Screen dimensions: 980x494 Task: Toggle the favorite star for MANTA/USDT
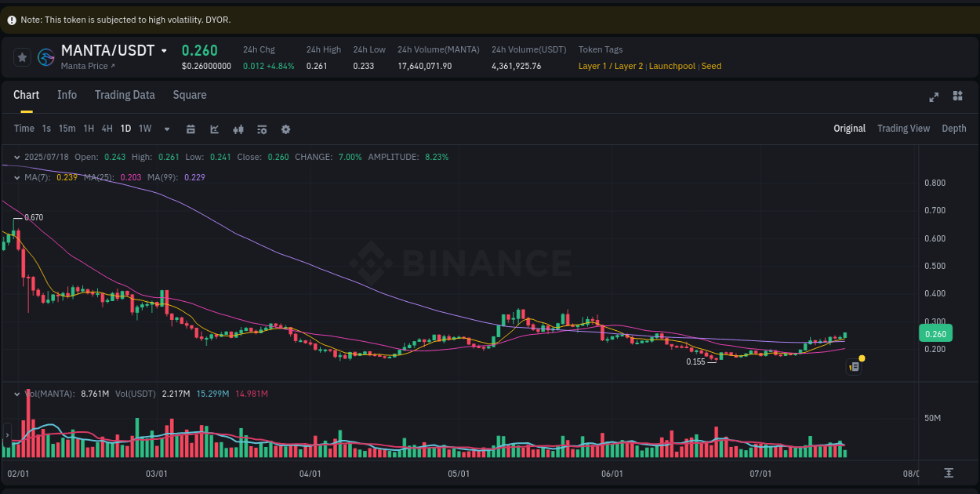click(22, 57)
